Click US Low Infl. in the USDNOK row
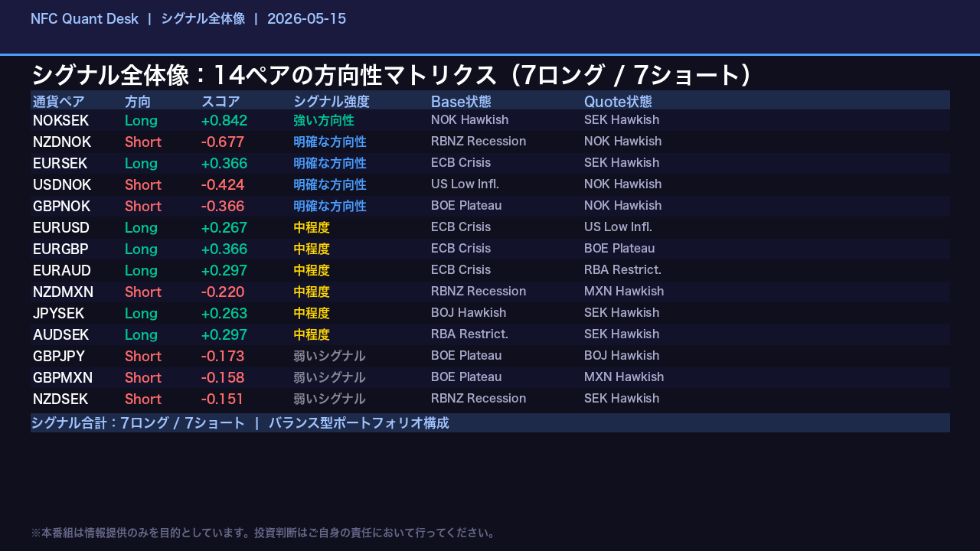Image resolution: width=980 pixels, height=551 pixels. click(465, 184)
